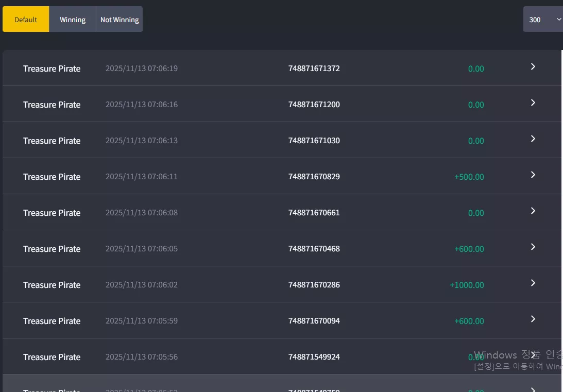Open chevron for round 748871671200
This screenshot has height=392, width=563.
[533, 103]
